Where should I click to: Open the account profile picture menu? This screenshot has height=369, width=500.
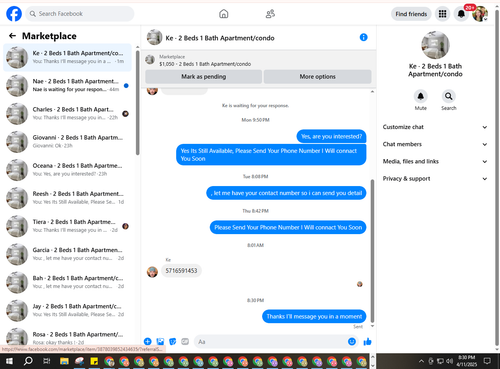click(480, 14)
